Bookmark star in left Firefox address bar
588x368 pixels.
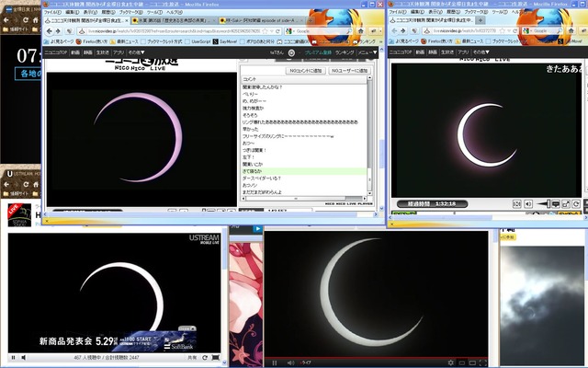pyautogui.click(x=266, y=31)
